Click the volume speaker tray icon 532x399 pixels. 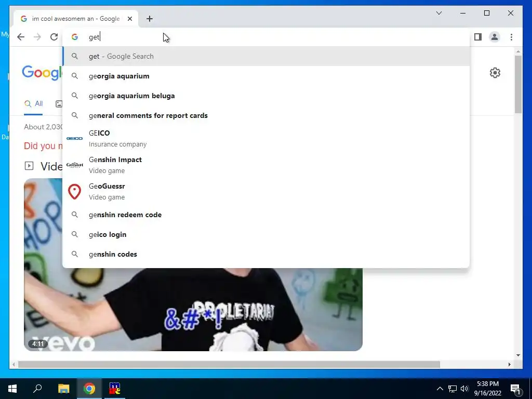point(464,389)
